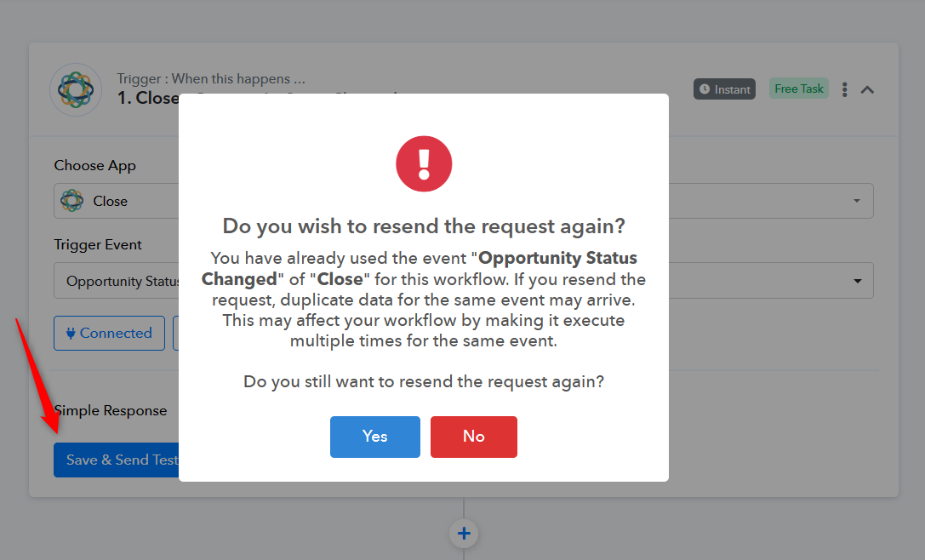Click the clock icon in Instant badge
This screenshot has width=925, height=560.
705,89
